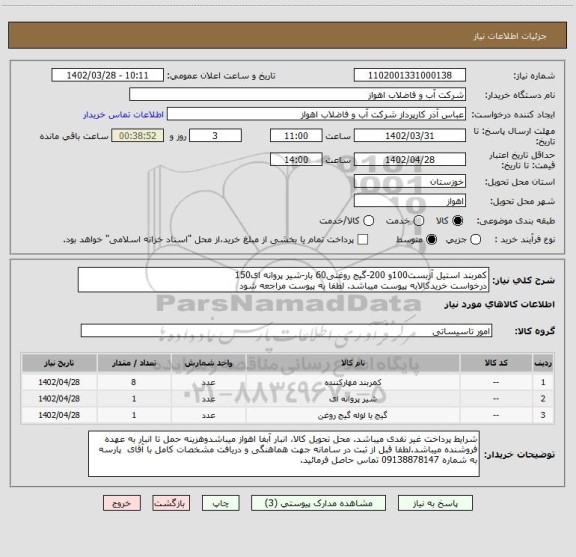Click the 'تعداد / مقدار' column header
The image size is (576, 557).
pos(134,363)
